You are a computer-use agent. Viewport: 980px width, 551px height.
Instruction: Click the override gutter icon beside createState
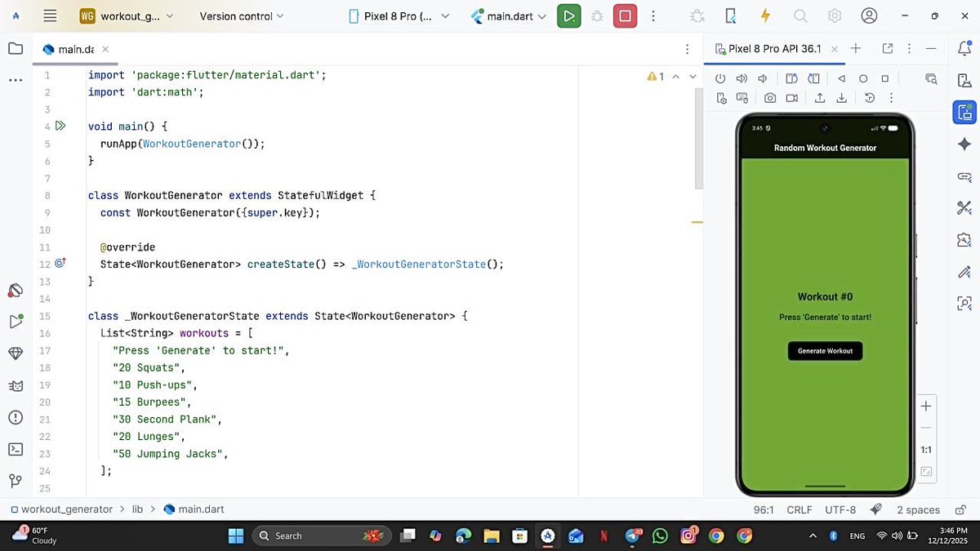60,264
